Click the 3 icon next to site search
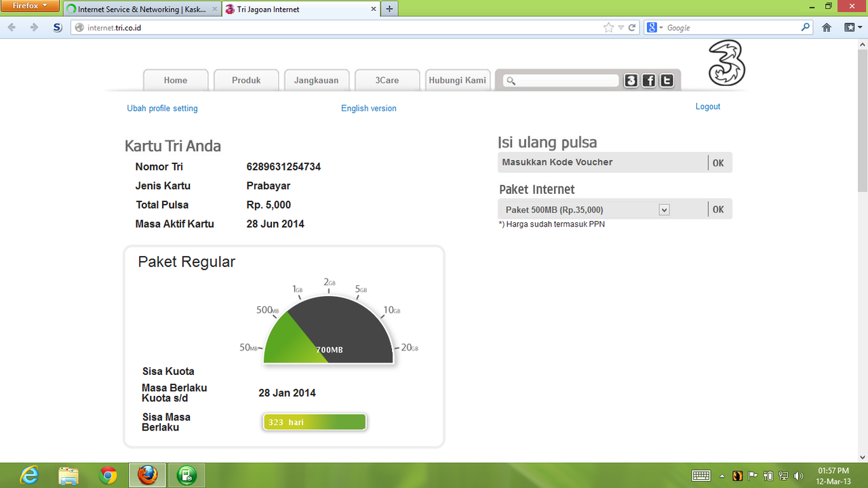 (x=631, y=81)
